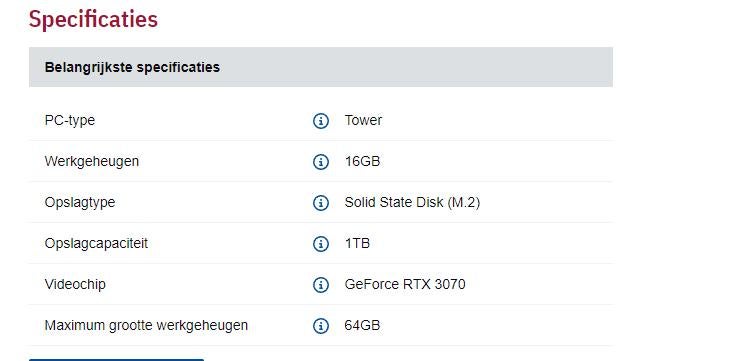
Task: Select the Specificaties heading
Action: (93, 20)
